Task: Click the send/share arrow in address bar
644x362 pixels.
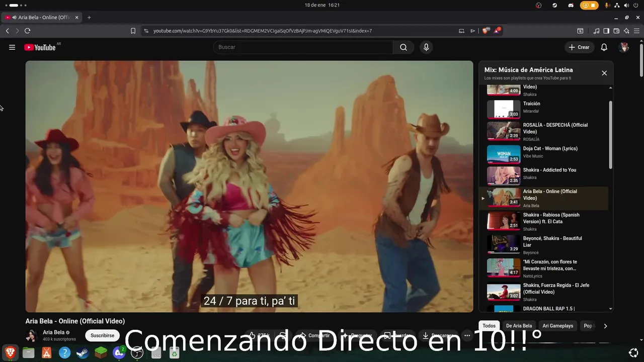Action: pos(472,31)
